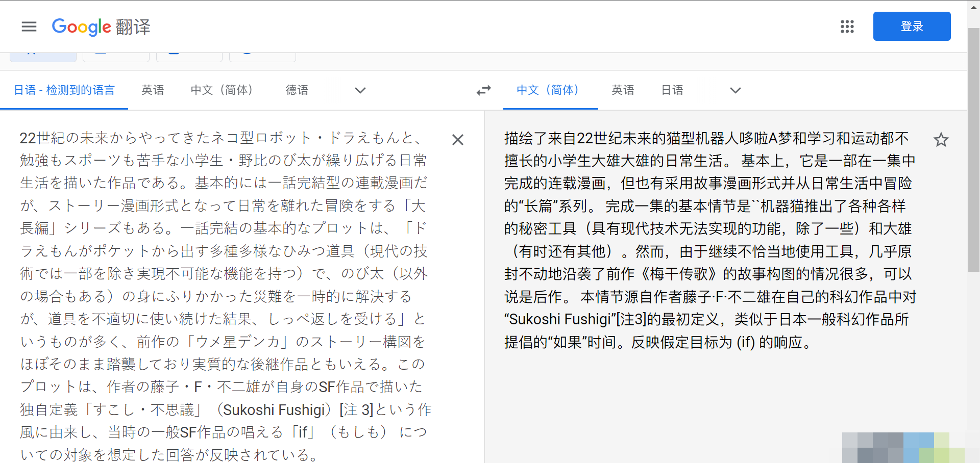Click inside the Japanese source text box
The image size is (980, 463).
click(x=225, y=296)
